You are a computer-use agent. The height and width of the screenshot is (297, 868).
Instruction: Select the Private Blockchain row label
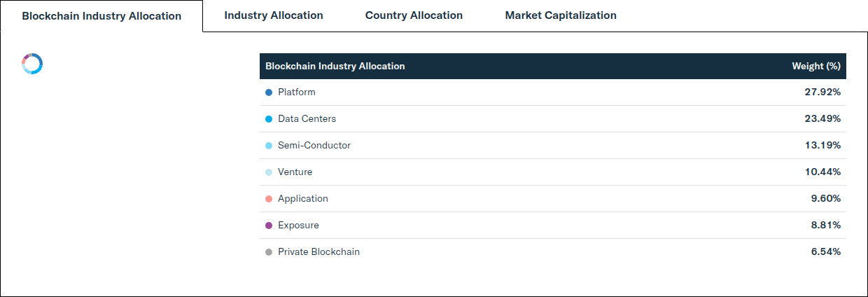[319, 251]
